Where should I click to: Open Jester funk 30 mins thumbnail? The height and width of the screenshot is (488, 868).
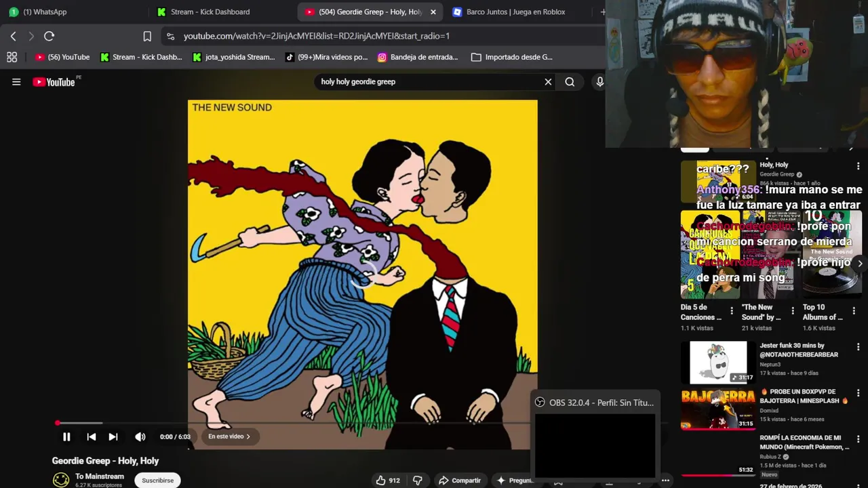[718, 362]
